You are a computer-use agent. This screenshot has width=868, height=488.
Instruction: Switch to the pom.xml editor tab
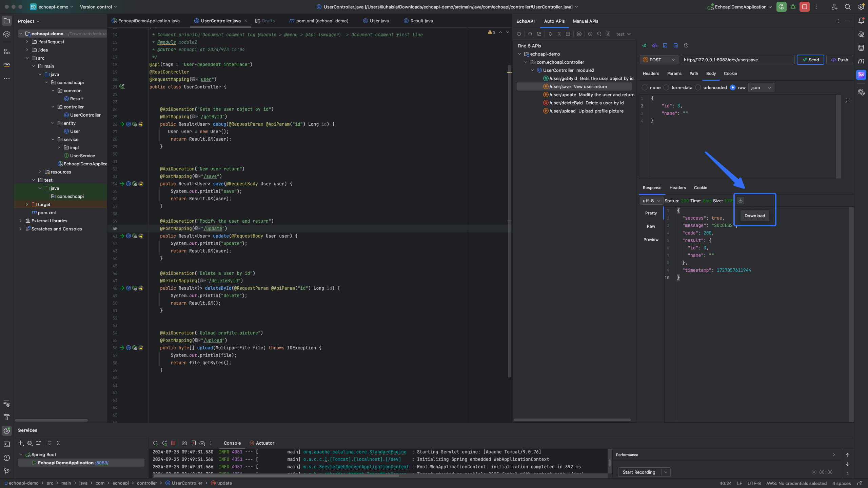[318, 21]
